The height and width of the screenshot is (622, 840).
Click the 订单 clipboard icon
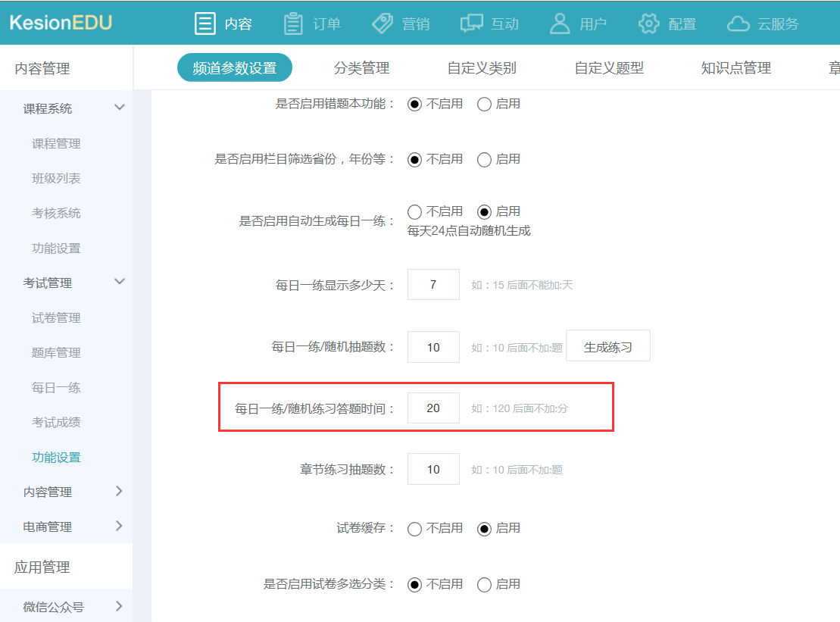point(292,23)
